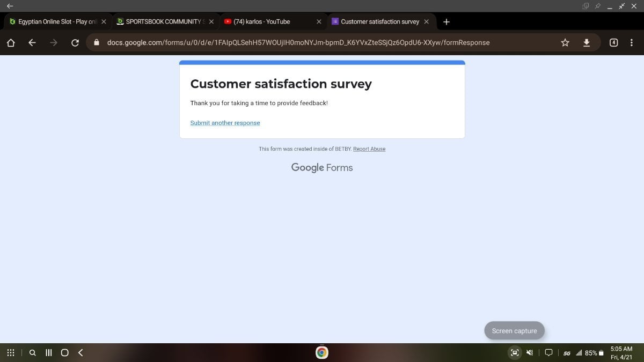Open the Google Forms logo link
Image resolution: width=644 pixels, height=362 pixels.
pos(322,167)
